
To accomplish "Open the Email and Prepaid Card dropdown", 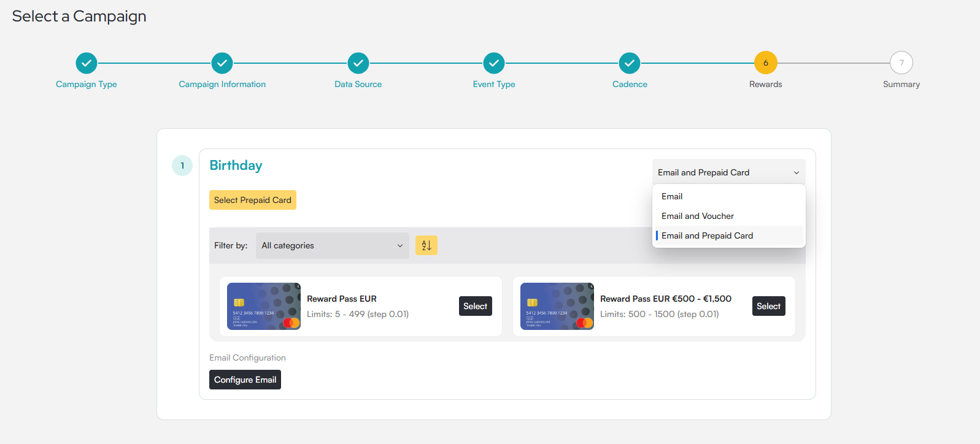I will pos(728,172).
